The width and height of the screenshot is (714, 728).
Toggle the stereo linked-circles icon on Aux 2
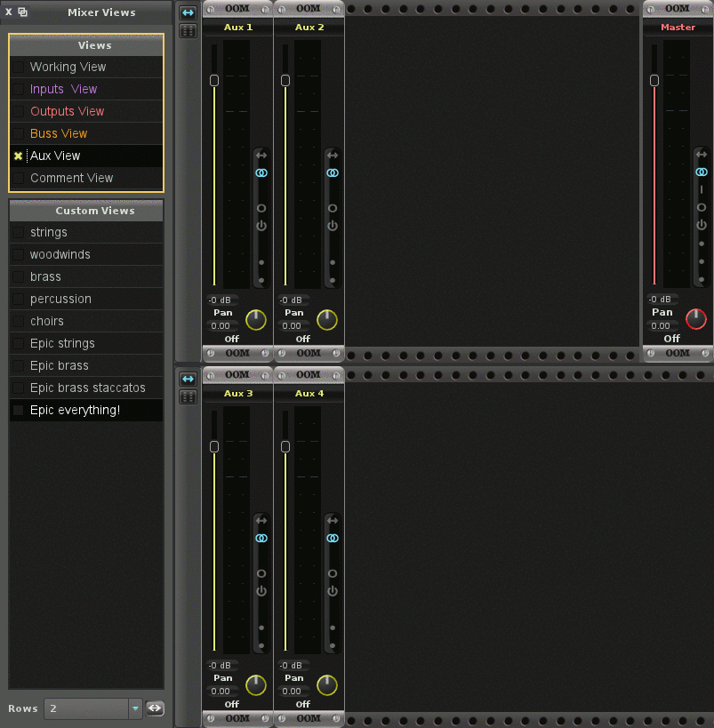[333, 172]
